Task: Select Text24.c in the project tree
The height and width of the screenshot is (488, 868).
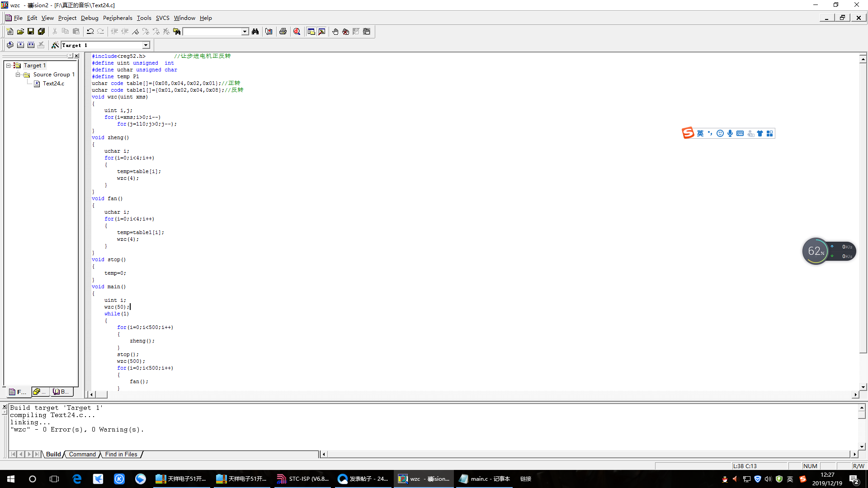Action: [53, 84]
